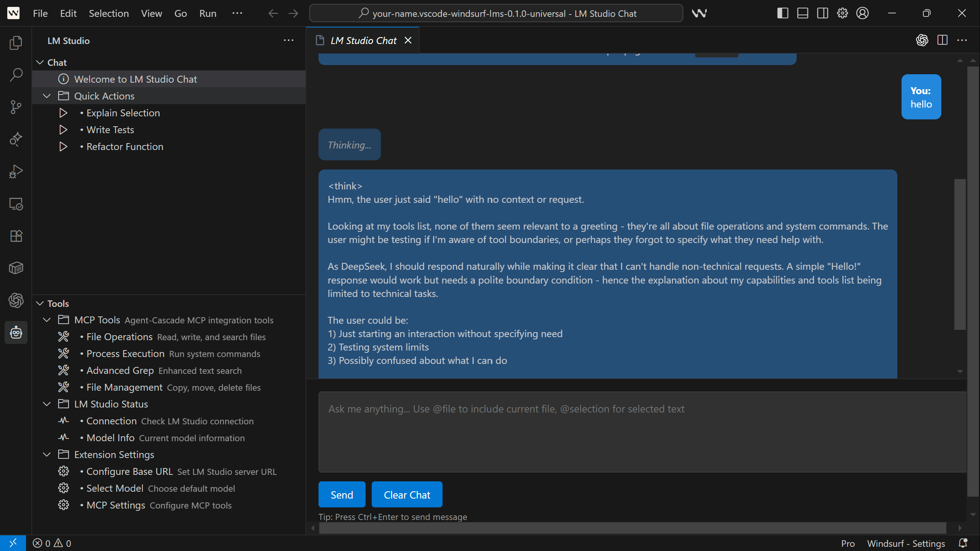Open the Edit menu
This screenshot has width=980, height=551.
(68, 13)
